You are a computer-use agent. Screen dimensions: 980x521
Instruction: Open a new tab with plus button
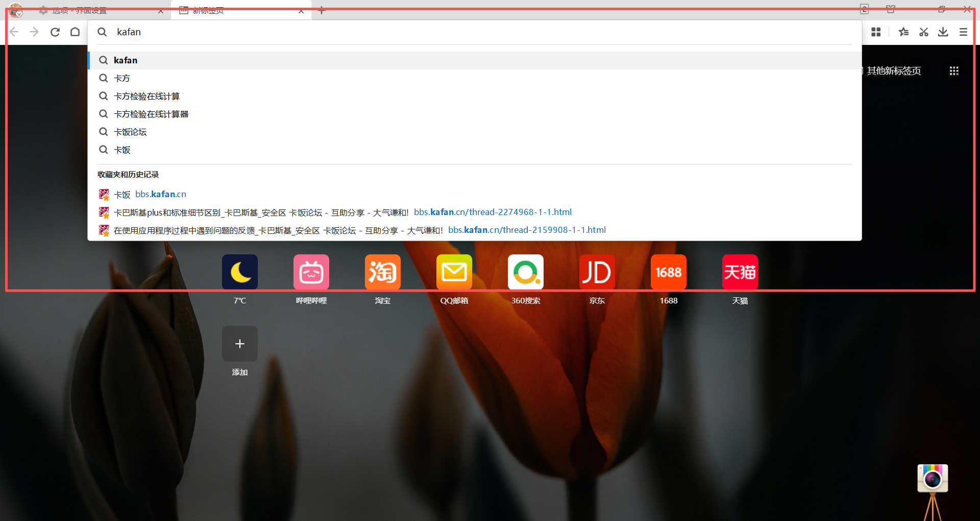click(321, 11)
